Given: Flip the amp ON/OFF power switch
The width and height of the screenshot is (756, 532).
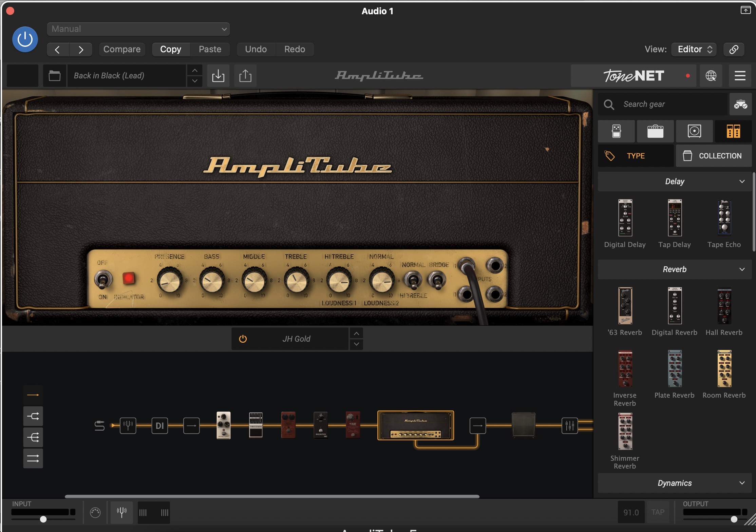Looking at the screenshot, I should click(103, 280).
